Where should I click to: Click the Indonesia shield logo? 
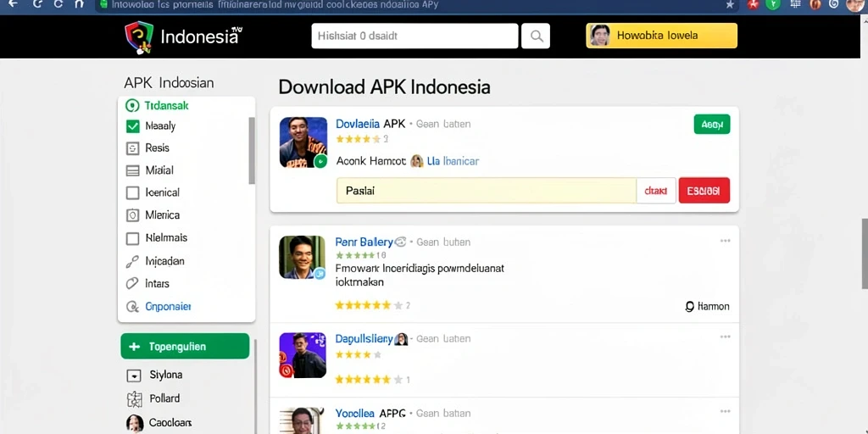[139, 37]
